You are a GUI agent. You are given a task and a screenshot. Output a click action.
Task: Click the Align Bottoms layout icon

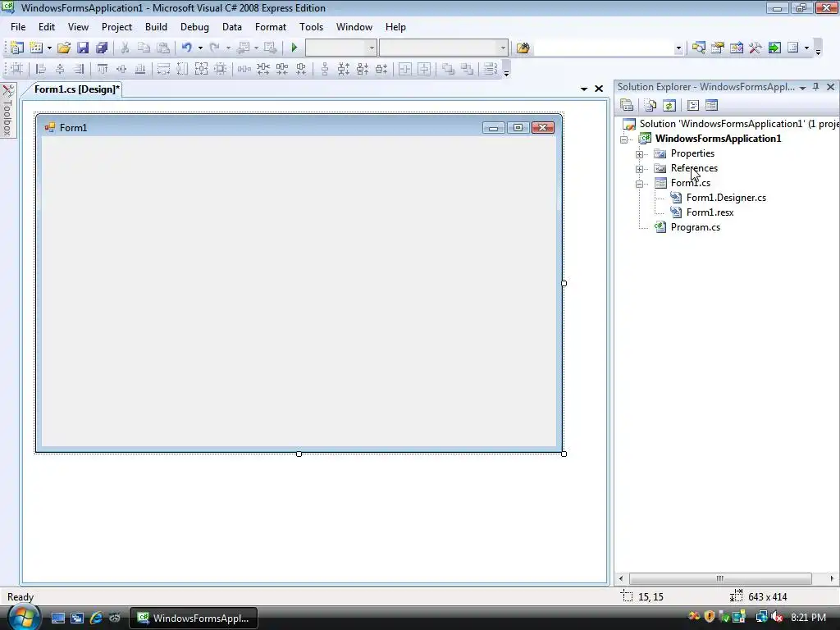pos(140,69)
